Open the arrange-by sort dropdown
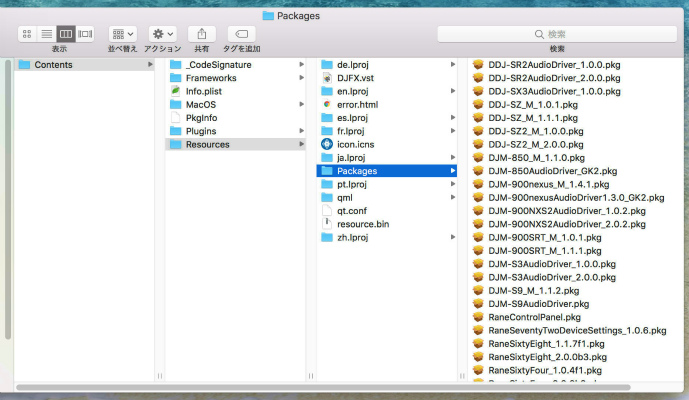The image size is (689, 400). coord(123,34)
